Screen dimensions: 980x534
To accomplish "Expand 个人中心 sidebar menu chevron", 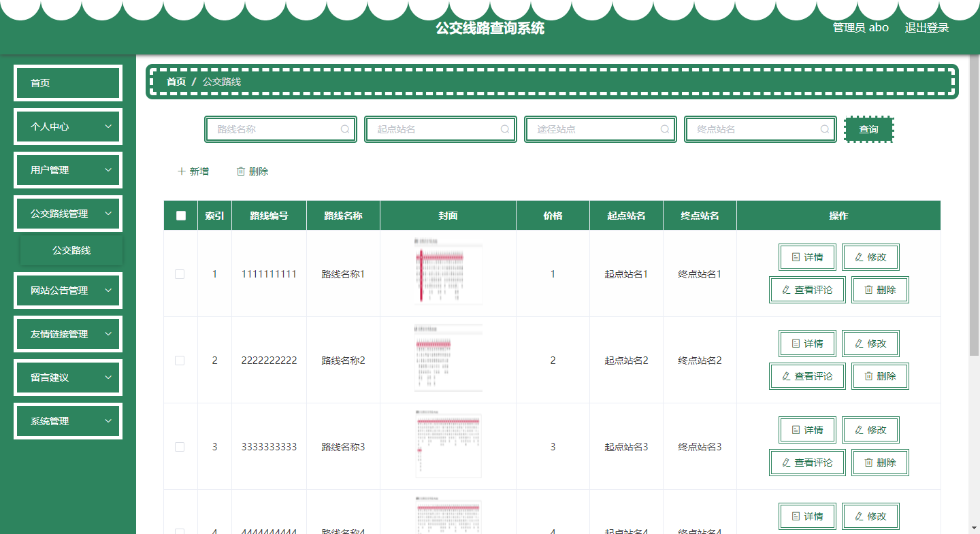I will pos(108,127).
